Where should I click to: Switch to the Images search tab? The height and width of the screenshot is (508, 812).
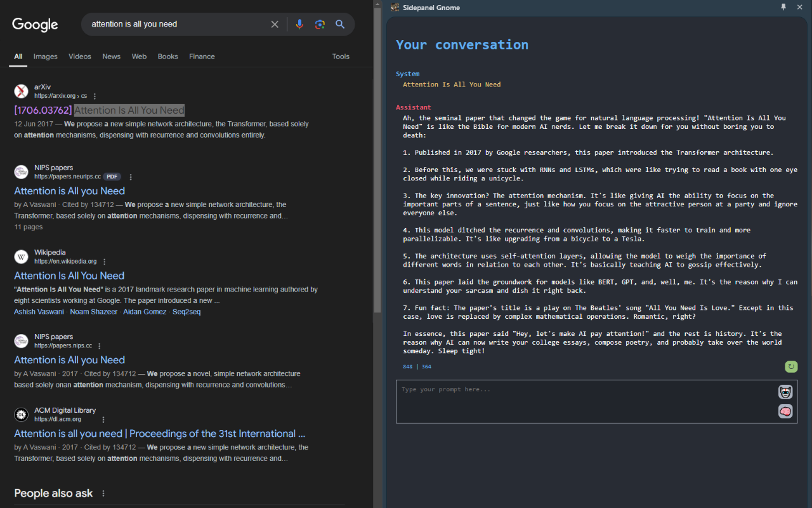click(x=46, y=57)
